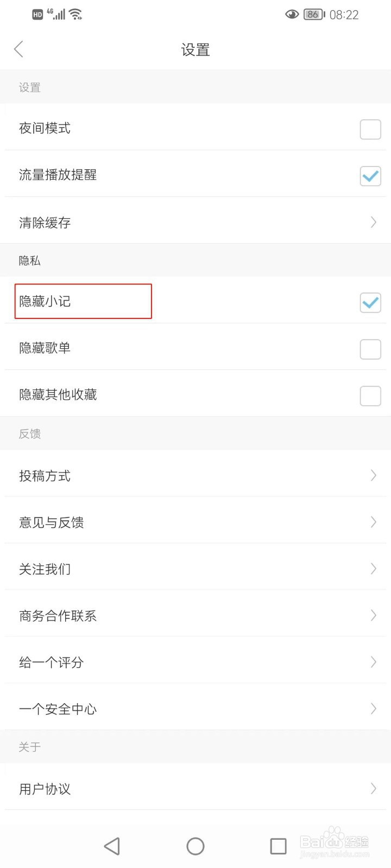Tap the Android back navigation triangle
The width and height of the screenshot is (391, 868).
pyautogui.click(x=112, y=846)
